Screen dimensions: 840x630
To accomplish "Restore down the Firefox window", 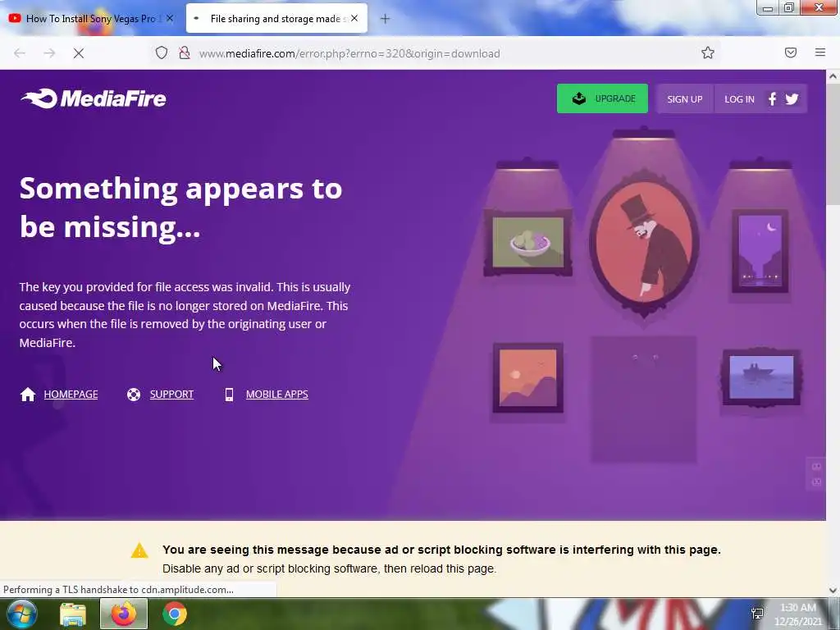I will (789, 7).
